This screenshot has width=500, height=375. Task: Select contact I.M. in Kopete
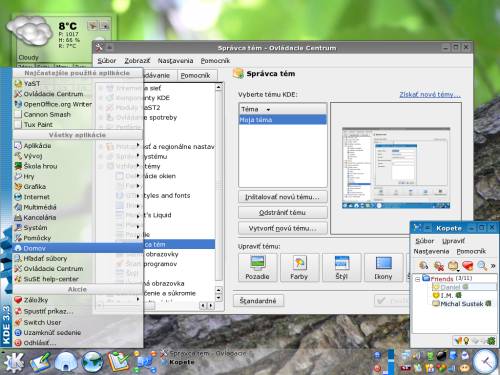pos(447,295)
